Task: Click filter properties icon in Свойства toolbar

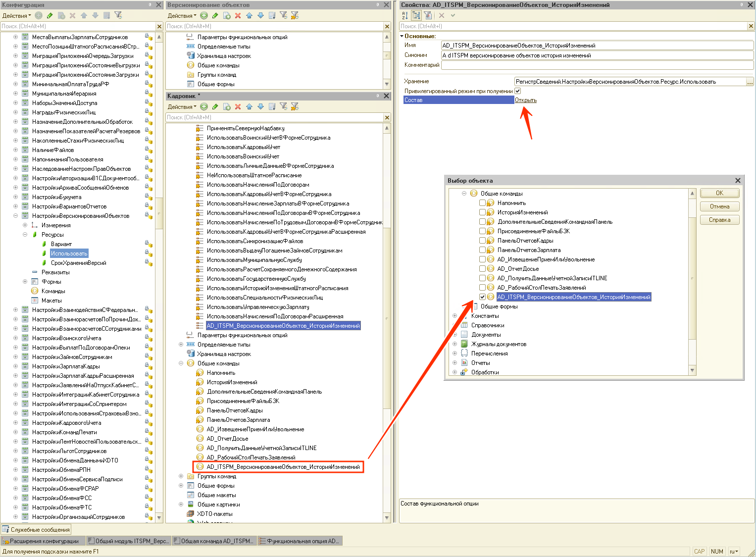Action: [x=428, y=15]
